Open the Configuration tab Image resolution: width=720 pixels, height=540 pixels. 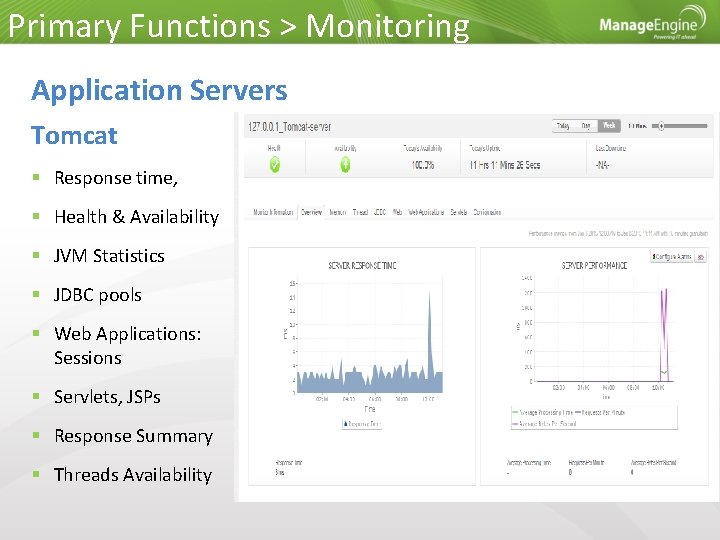[487, 212]
